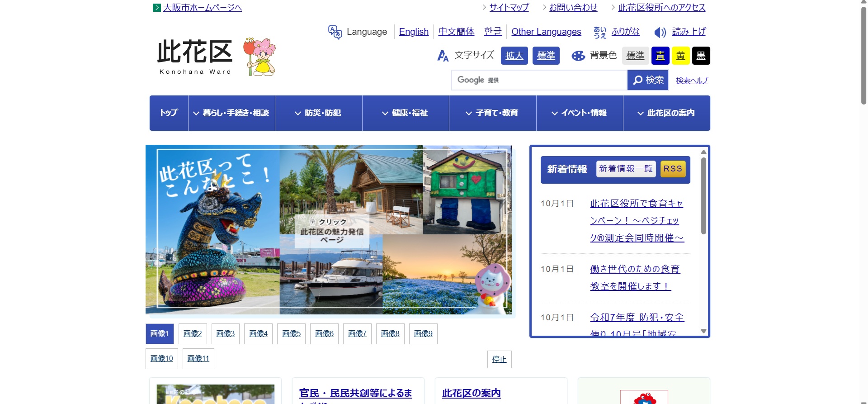This screenshot has width=868, height=404.
Task: Click the Language translation icon
Action: (x=335, y=32)
